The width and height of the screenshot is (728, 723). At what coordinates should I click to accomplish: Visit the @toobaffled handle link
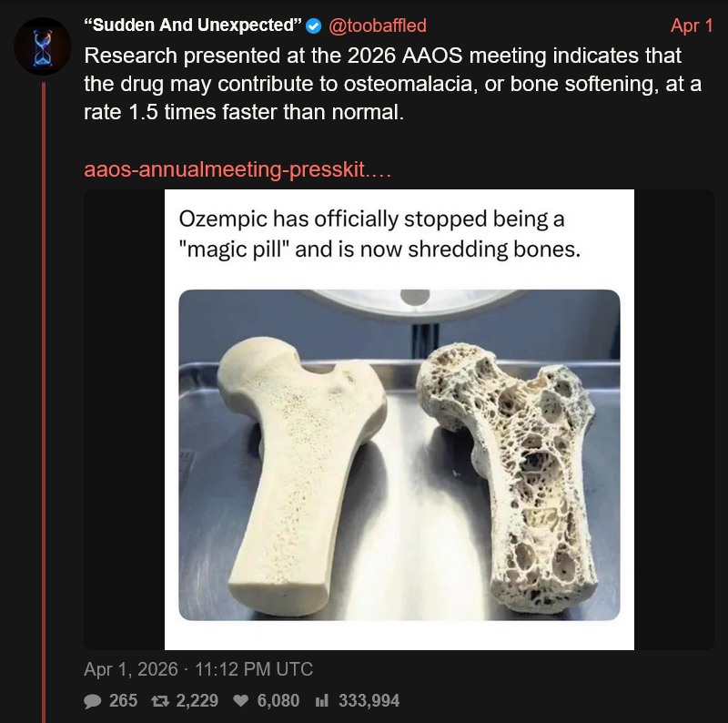(x=377, y=25)
